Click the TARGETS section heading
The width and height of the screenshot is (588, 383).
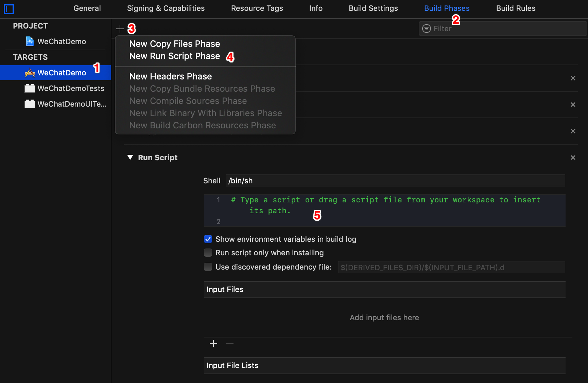[31, 57]
